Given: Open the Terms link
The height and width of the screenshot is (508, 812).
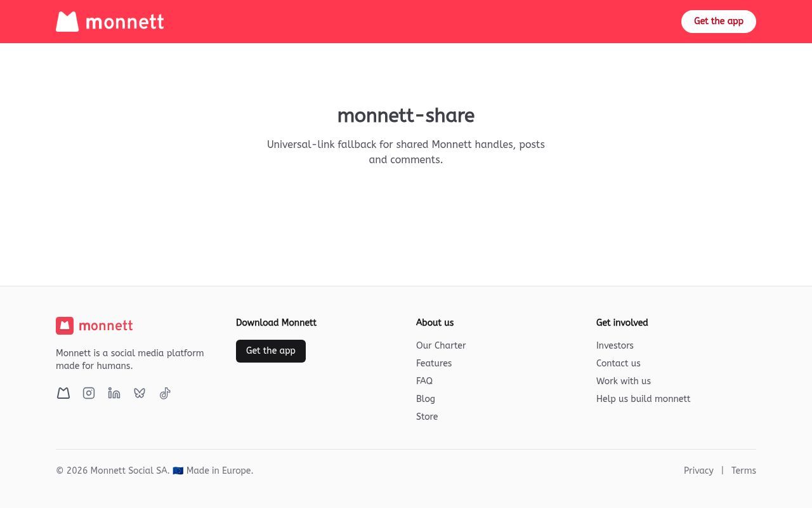Looking at the screenshot, I should pos(743,471).
